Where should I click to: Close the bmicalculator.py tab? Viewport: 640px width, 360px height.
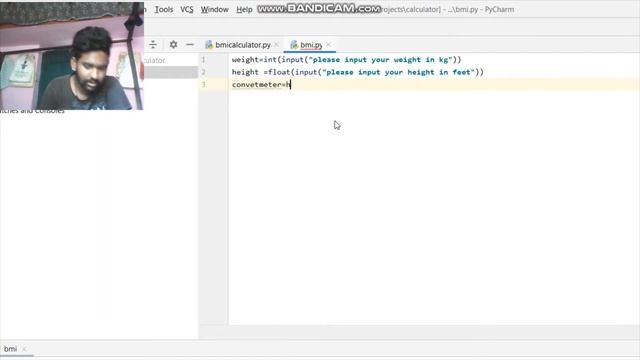(276, 44)
